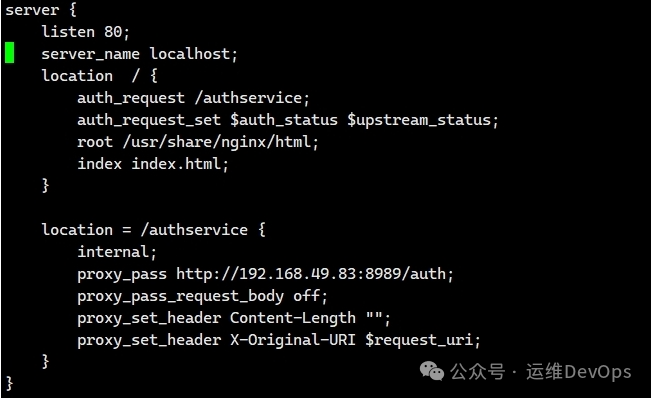Click the Content-Length header line
This screenshot has height=398, width=651.
click(234, 318)
